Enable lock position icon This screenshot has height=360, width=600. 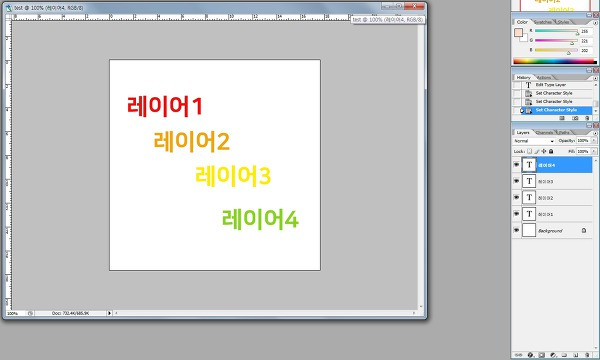click(x=544, y=151)
